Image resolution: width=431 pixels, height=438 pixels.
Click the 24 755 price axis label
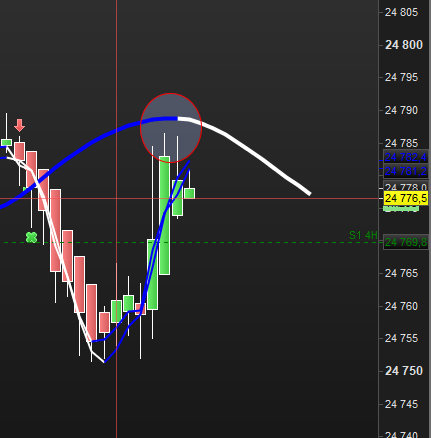[401, 338]
